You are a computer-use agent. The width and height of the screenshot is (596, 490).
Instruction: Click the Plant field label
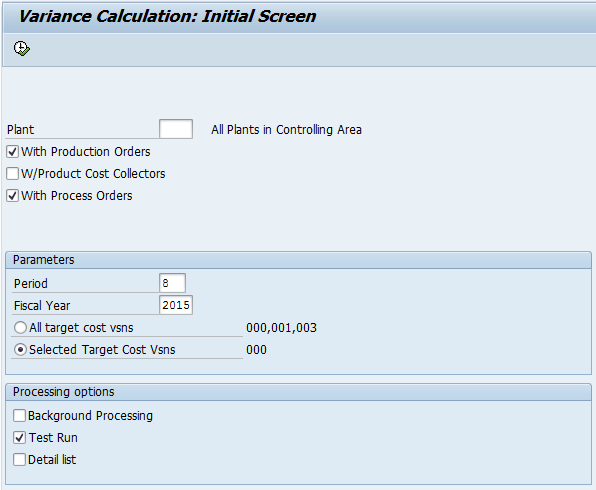coord(21,130)
